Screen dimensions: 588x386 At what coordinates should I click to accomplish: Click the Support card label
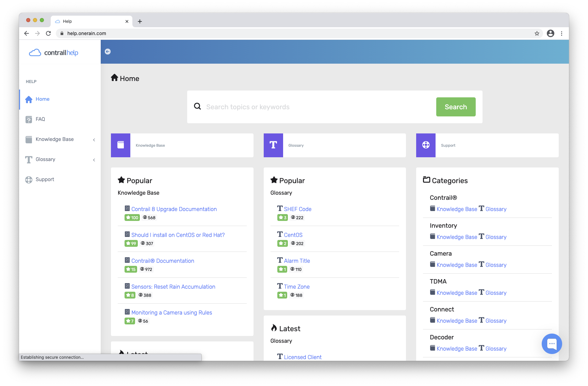tap(448, 145)
